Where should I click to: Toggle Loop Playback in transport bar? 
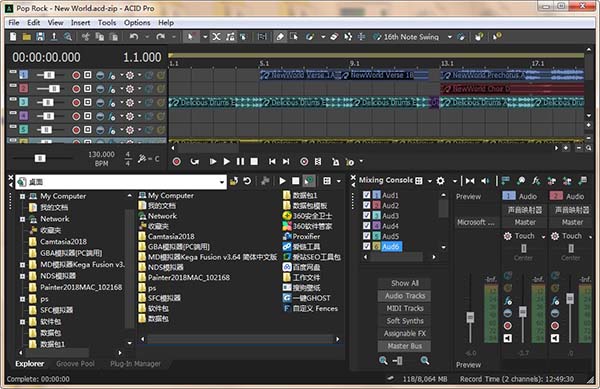(x=194, y=161)
